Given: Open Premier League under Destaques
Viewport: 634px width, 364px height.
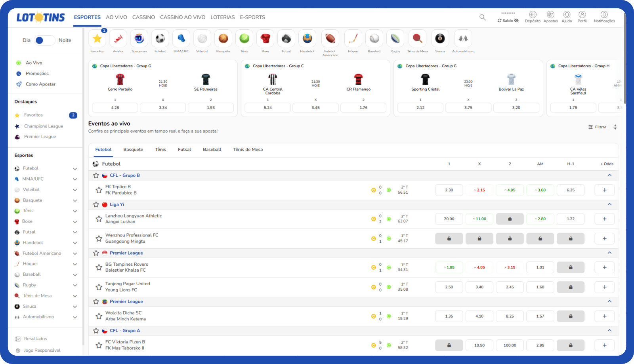Looking at the screenshot, I should click(40, 137).
